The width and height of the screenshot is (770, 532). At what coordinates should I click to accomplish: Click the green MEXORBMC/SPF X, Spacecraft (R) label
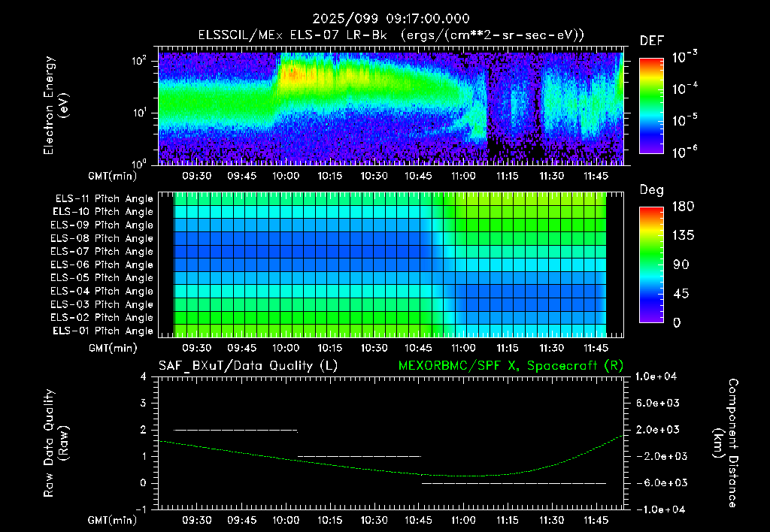point(511,366)
